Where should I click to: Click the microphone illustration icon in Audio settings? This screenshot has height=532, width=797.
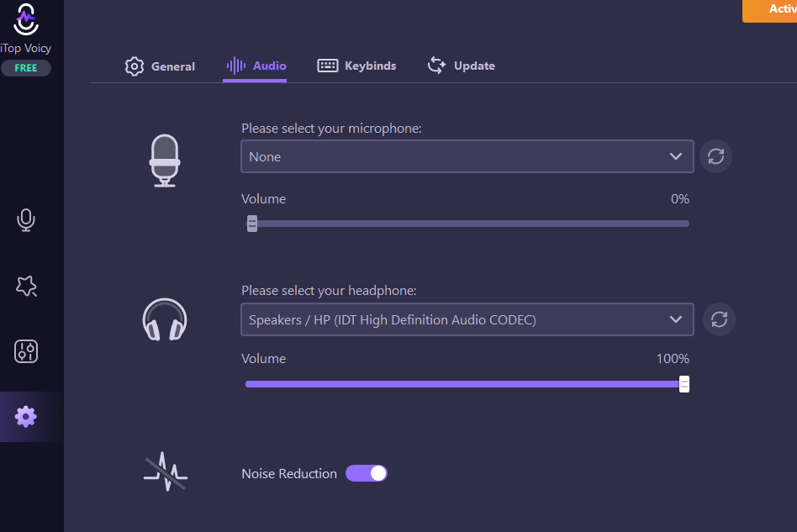point(165,161)
